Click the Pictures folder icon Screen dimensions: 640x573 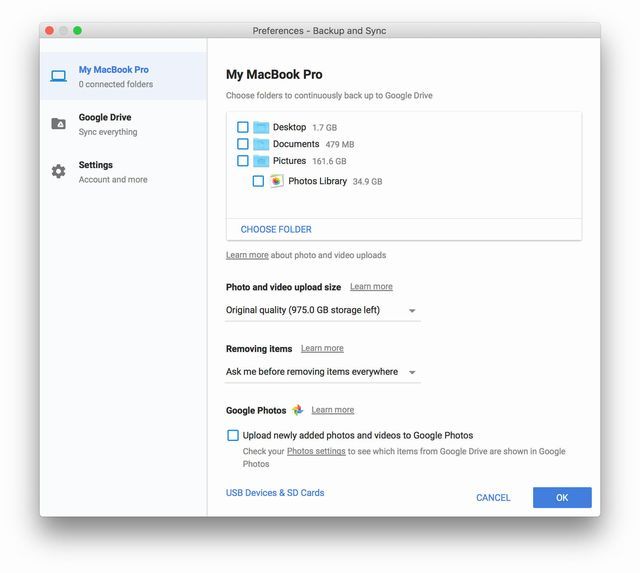(x=261, y=161)
